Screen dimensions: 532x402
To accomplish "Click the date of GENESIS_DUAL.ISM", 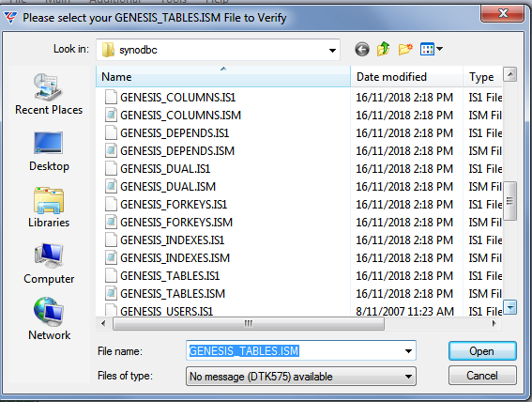I will pyautogui.click(x=404, y=187).
